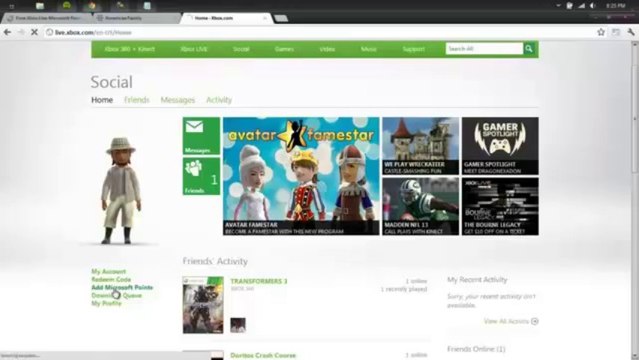Click the avatar figure with hat
Viewport: 639px width, 360px height.
point(121,191)
